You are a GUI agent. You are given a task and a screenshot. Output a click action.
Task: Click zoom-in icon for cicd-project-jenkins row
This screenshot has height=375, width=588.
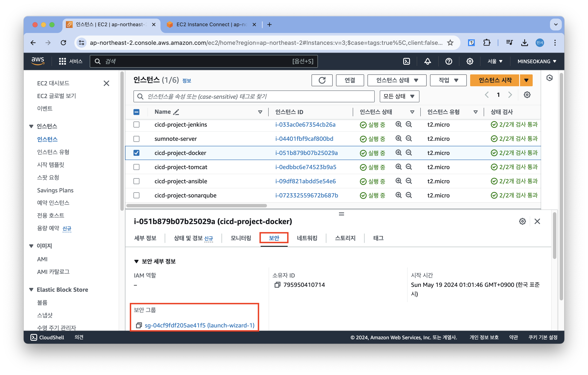(x=399, y=125)
